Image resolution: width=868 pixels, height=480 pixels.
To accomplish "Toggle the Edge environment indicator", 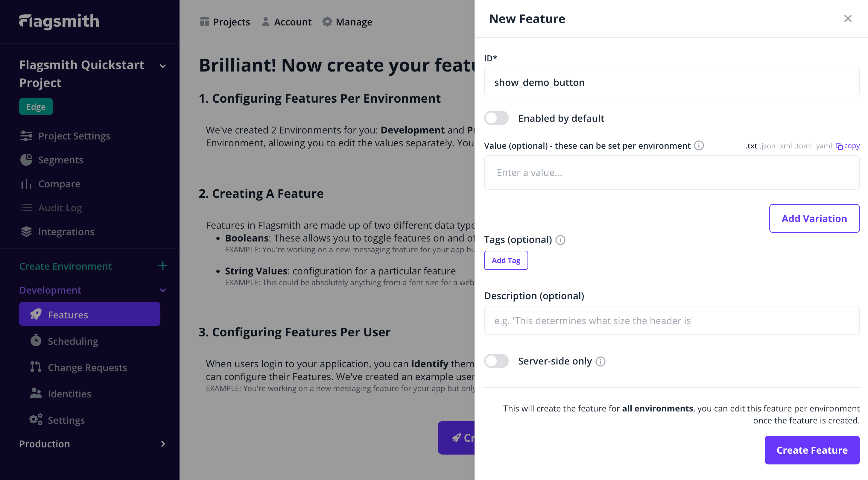I will (35, 107).
